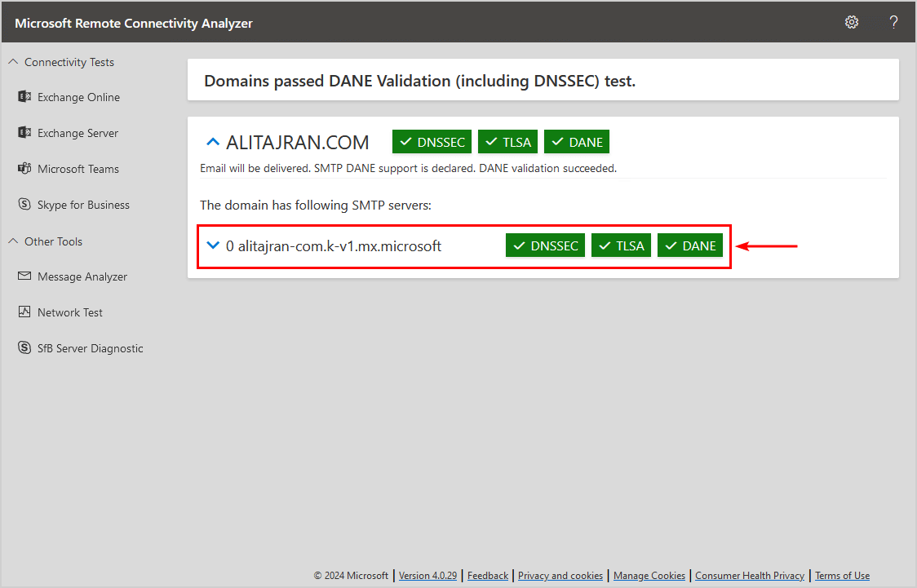Screen dimensions: 917x588
Task: Click the domain-level DNSSEC badge for ALITAJRAN.COM
Action: coord(432,142)
